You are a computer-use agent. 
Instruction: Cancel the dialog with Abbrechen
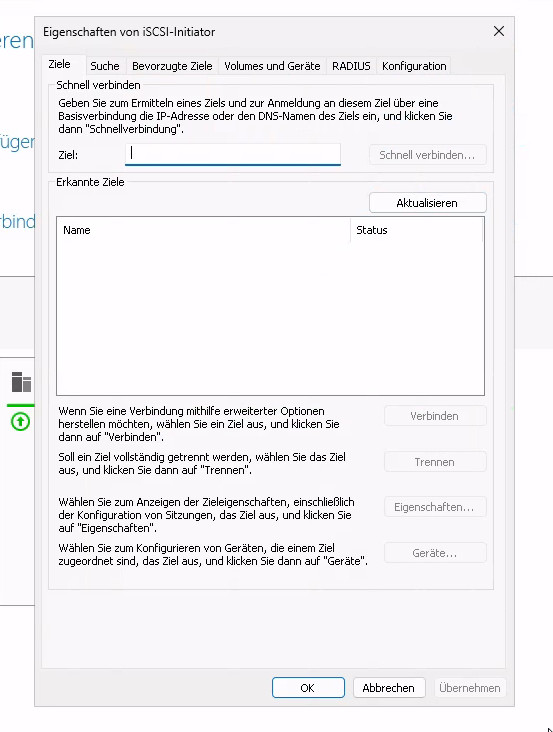pos(389,688)
